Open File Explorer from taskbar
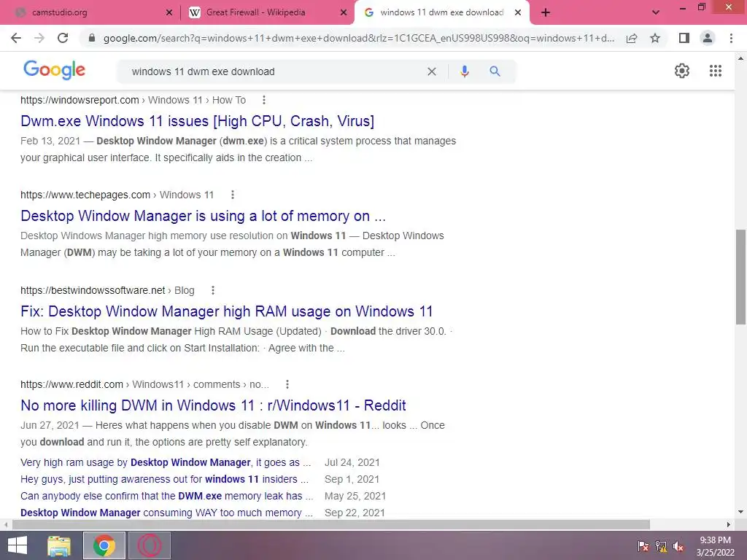This screenshot has height=560, width=747. click(59, 545)
